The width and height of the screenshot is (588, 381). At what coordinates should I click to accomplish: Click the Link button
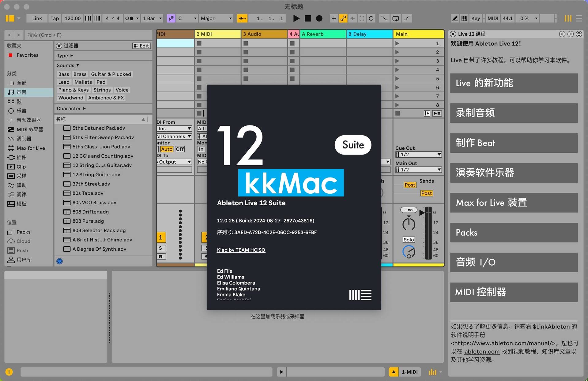(37, 18)
